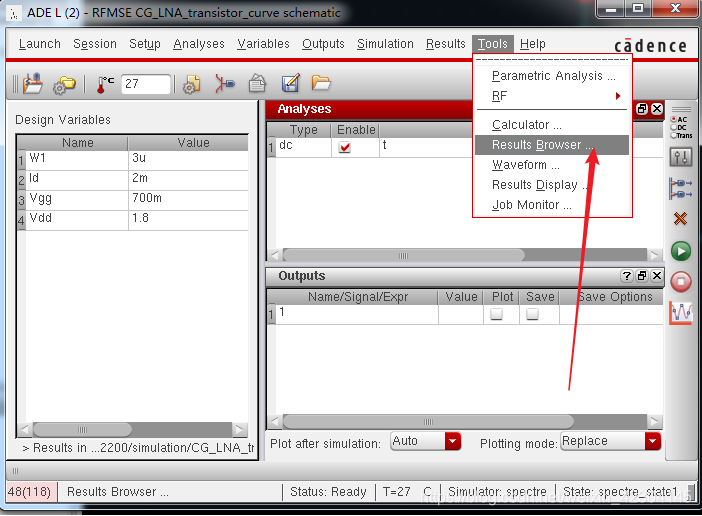702x516 pixels.
Task: Close the Outputs panel
Action: point(657,276)
